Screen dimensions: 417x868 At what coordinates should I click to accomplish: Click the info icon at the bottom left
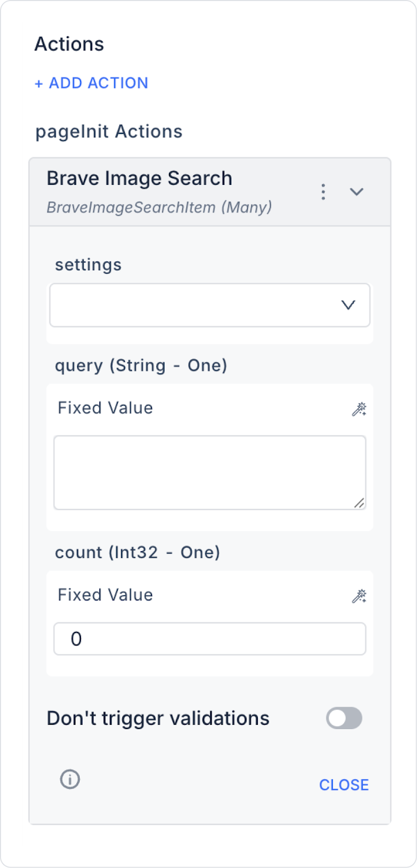(x=70, y=779)
